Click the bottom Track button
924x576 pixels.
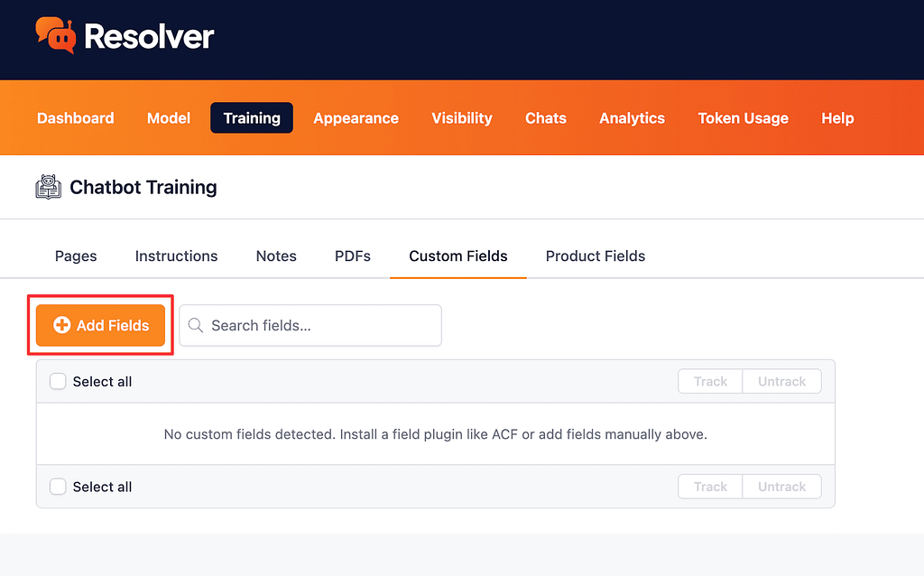[710, 487]
